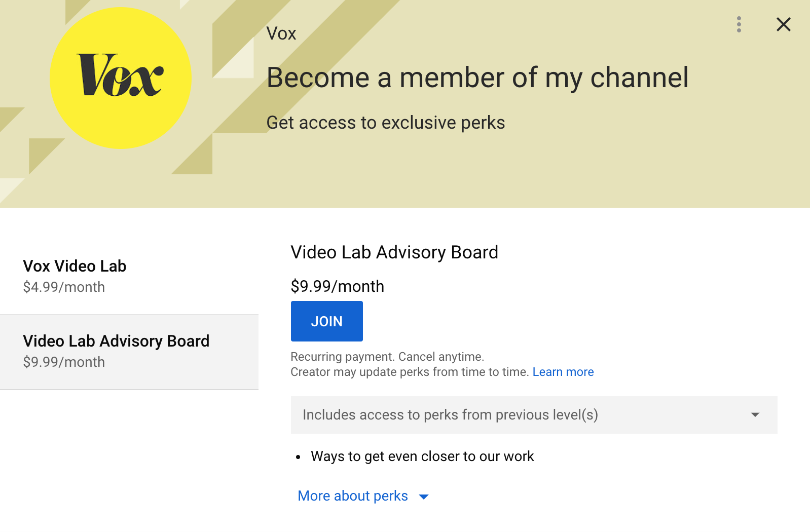810x532 pixels.
Task: Click the Recurring payment notice text
Action: 387,357
